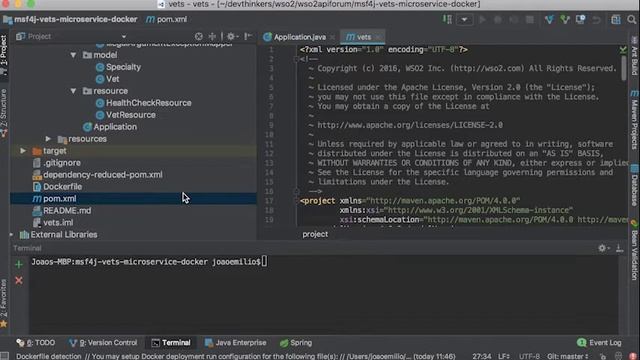640x360 pixels.
Task: Click the Show History clock icon
Action: point(580,20)
